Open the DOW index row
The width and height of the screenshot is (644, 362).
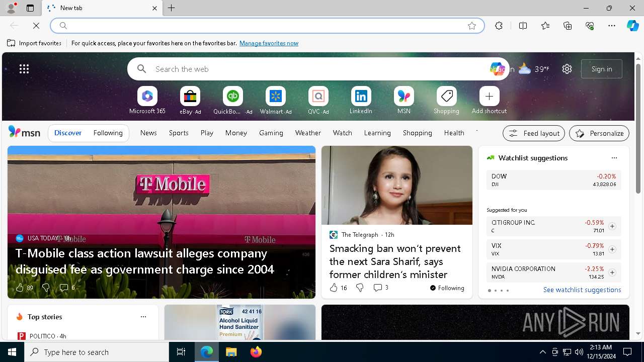(x=553, y=180)
